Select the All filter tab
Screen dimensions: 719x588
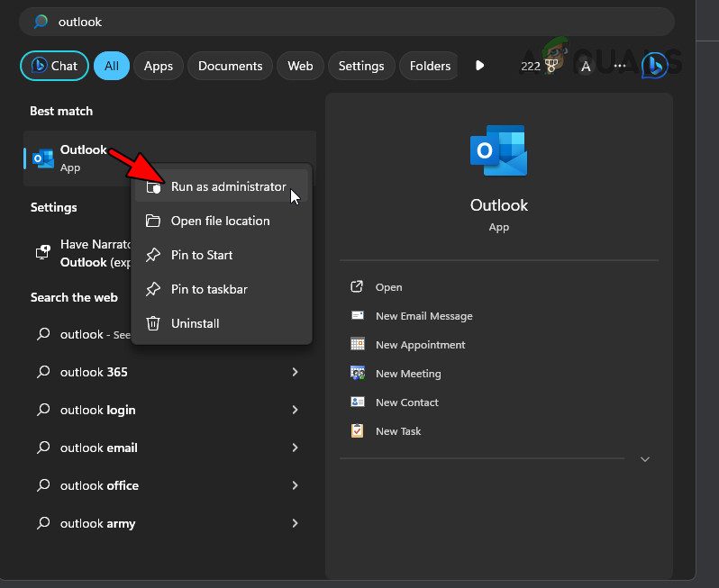pos(112,66)
